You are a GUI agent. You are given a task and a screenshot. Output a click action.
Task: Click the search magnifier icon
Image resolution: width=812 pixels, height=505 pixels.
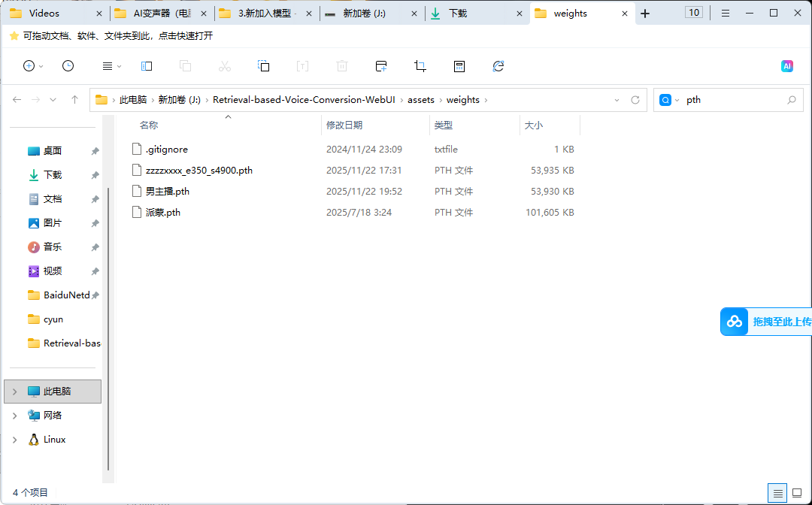tap(791, 100)
